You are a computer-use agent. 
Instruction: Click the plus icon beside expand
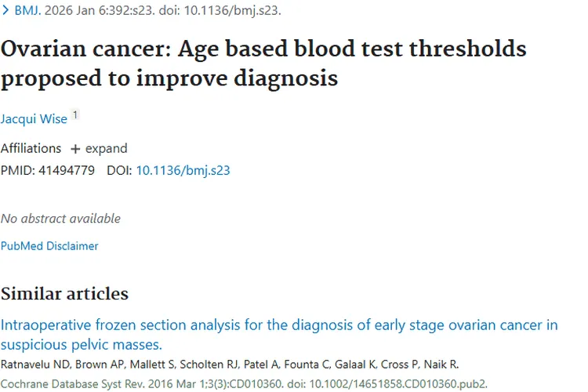click(75, 149)
